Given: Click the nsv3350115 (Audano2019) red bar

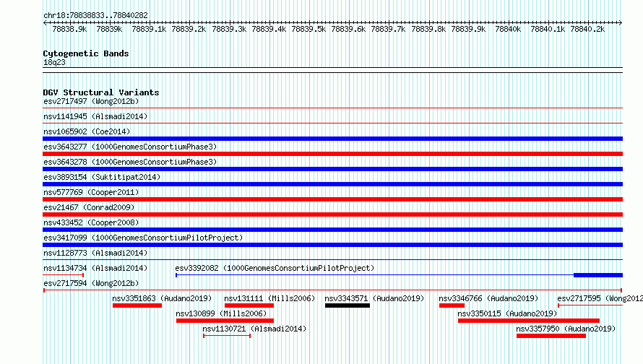Looking at the screenshot, I should point(529,321).
